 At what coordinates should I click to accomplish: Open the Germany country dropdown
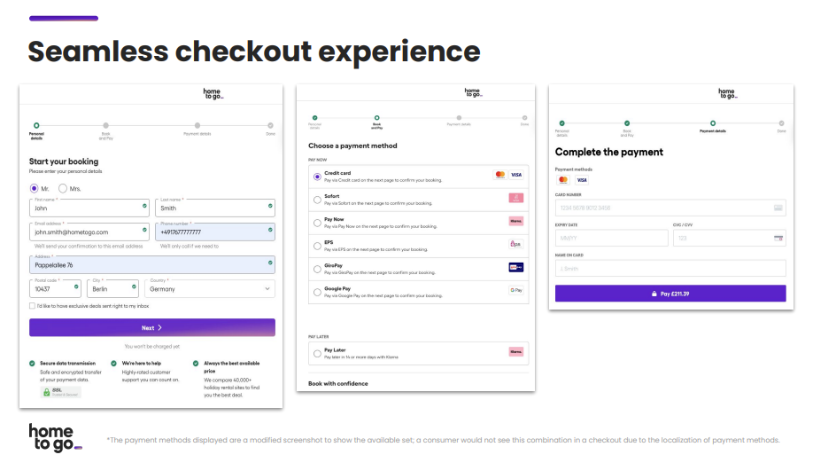coord(210,289)
